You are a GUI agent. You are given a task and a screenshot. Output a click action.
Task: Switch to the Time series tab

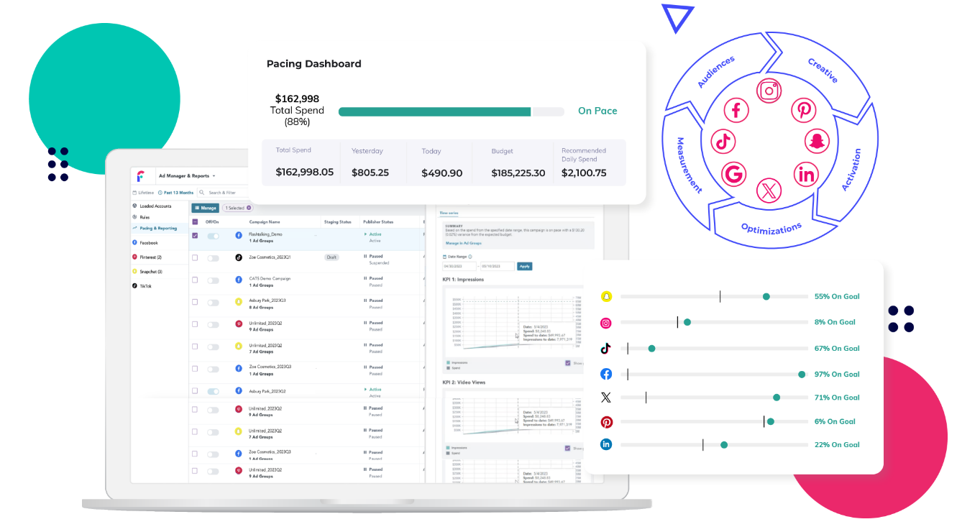[449, 213]
